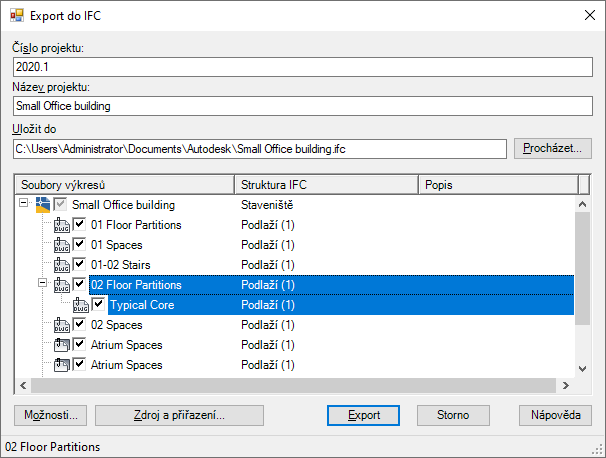Click the Export do IFC title bar icon
This screenshot has width=606, height=458.
click(x=15, y=15)
